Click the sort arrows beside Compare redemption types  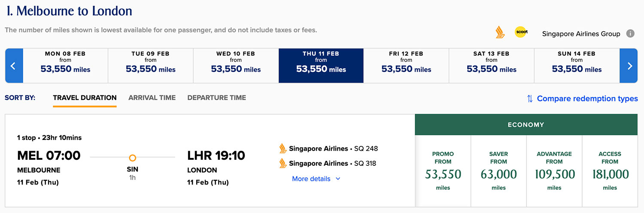click(530, 99)
